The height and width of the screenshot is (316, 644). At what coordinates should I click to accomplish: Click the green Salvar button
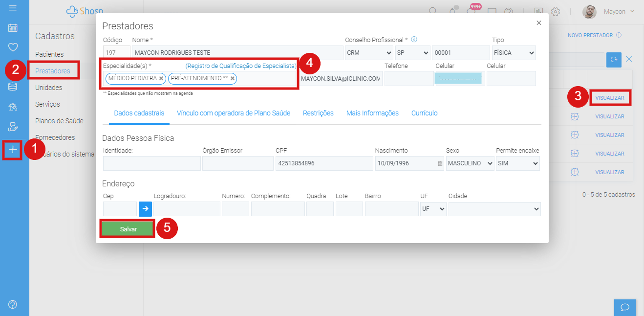(x=128, y=229)
